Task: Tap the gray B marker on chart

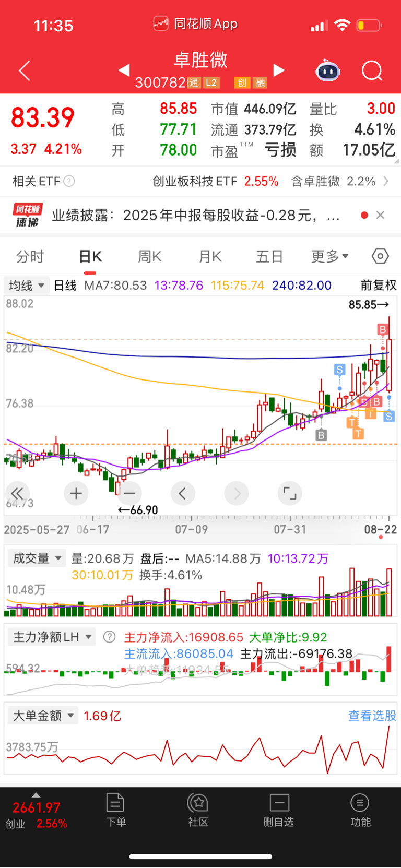Action: (321, 435)
